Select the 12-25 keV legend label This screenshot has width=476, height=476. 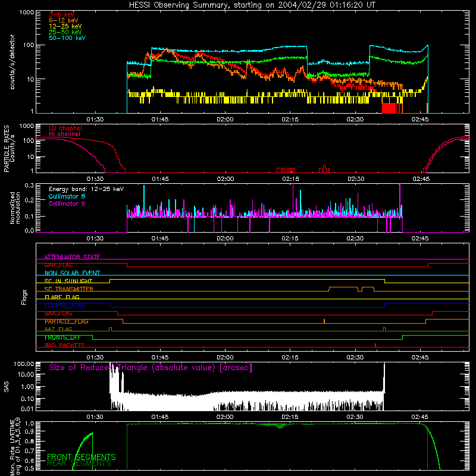[65, 26]
